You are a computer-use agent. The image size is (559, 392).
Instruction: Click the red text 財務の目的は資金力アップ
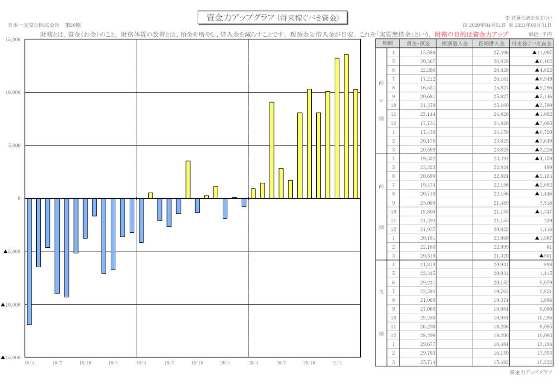(x=471, y=34)
